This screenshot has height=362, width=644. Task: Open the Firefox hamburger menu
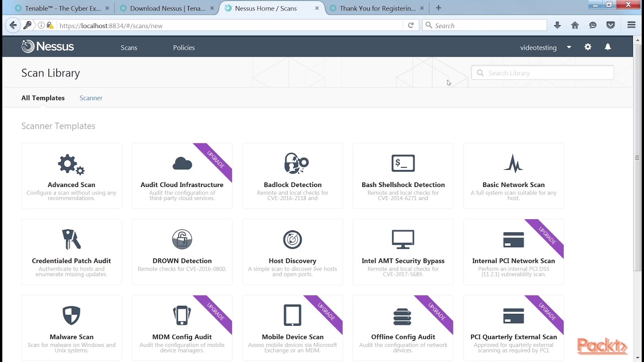[631, 25]
